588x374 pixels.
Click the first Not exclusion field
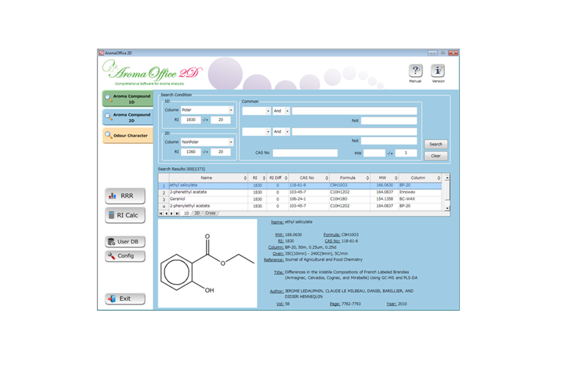point(389,121)
